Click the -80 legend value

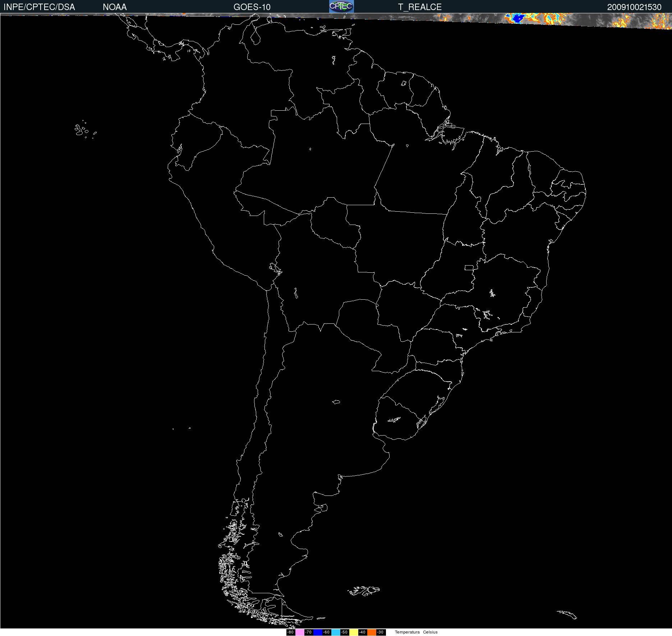[290, 632]
